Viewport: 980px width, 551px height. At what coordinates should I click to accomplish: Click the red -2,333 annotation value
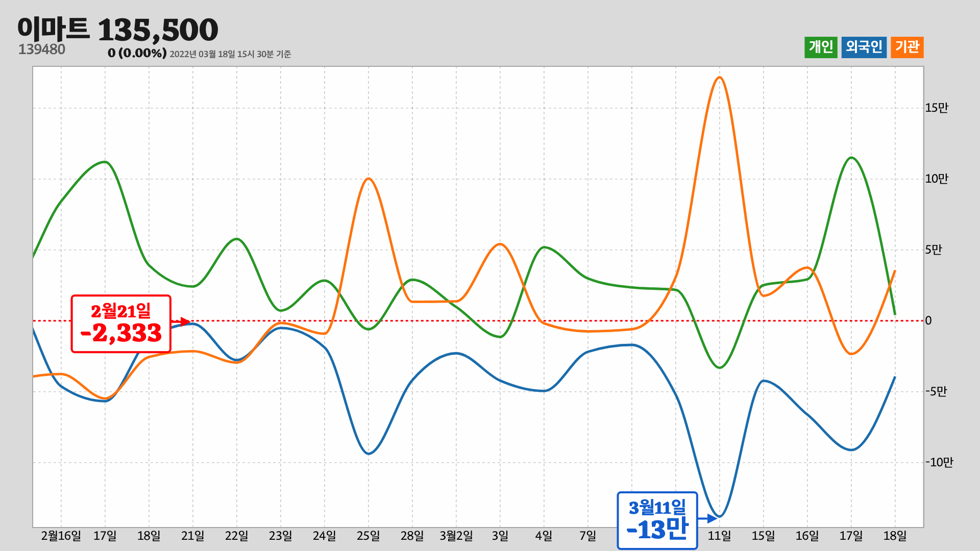(x=121, y=333)
